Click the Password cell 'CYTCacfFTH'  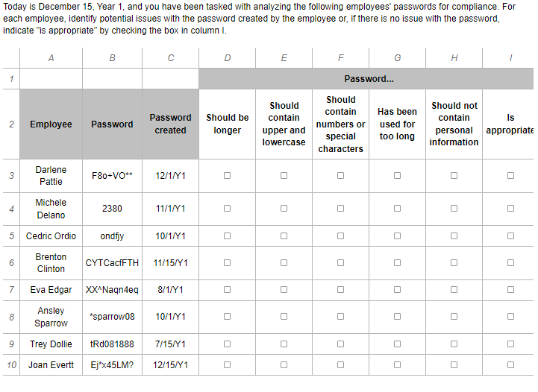(x=112, y=262)
